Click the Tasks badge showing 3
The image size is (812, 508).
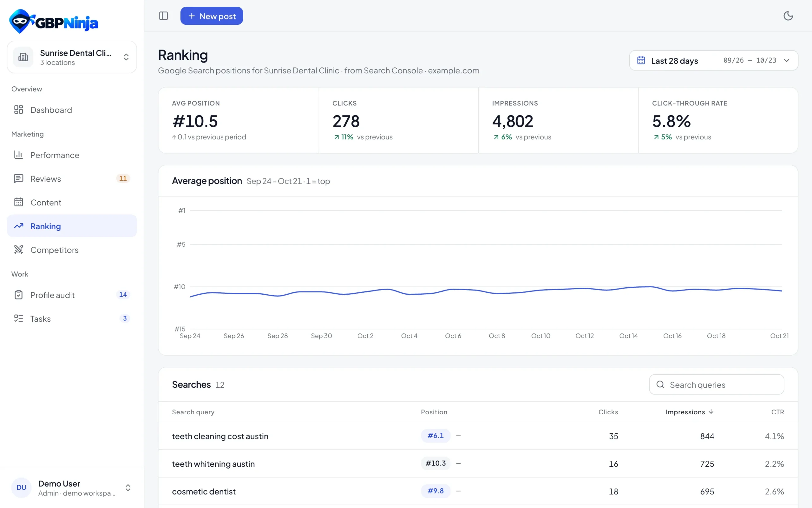pyautogui.click(x=125, y=318)
